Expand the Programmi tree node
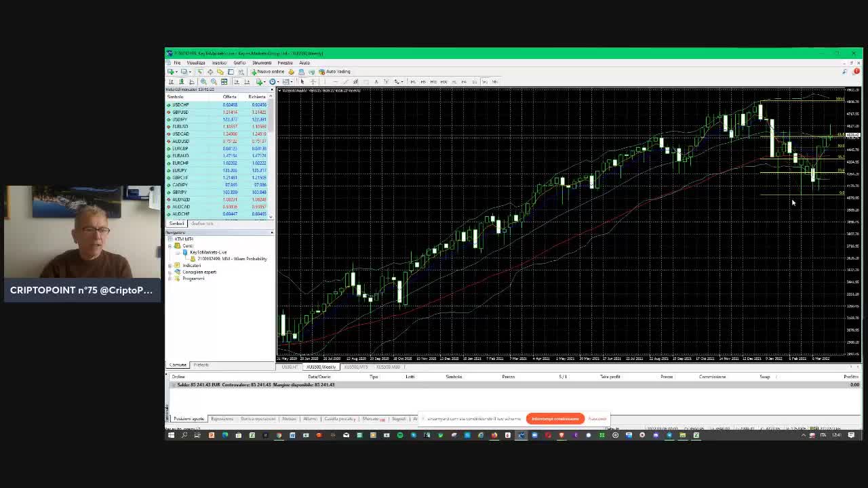Image resolution: width=868 pixels, height=488 pixels. point(170,279)
